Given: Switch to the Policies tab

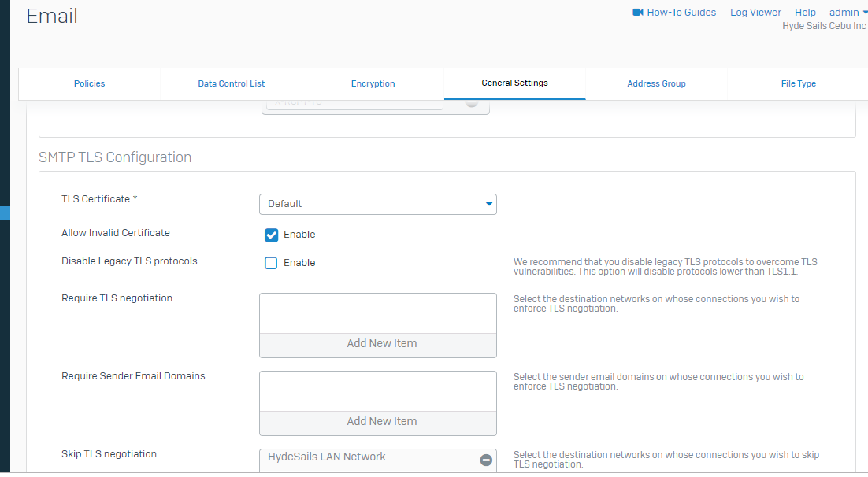Looking at the screenshot, I should pyautogui.click(x=89, y=83).
